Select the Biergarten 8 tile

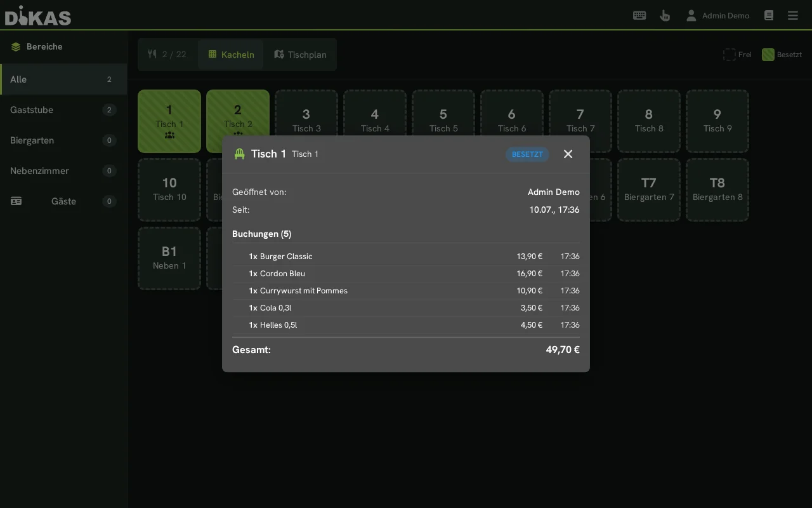717,190
